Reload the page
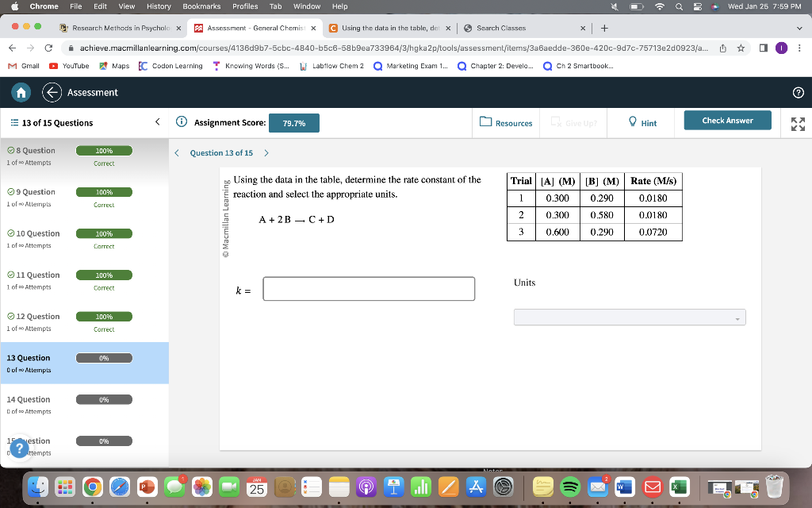 tap(48, 48)
